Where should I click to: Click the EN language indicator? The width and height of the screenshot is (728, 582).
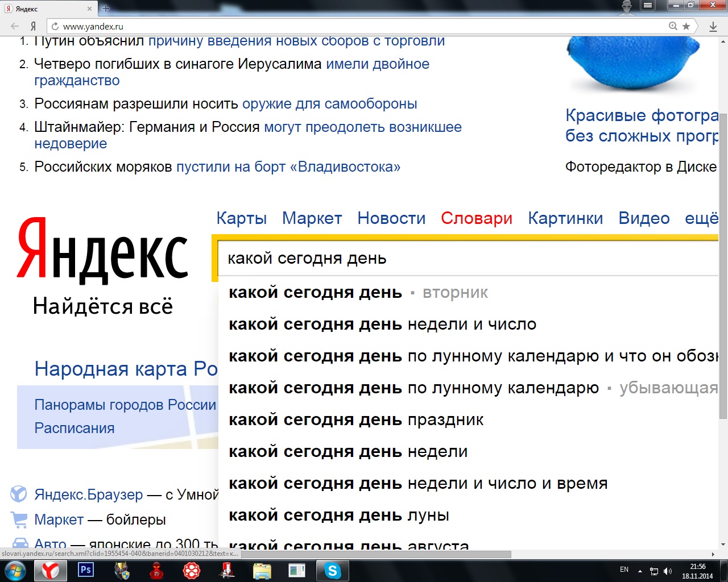[624, 569]
